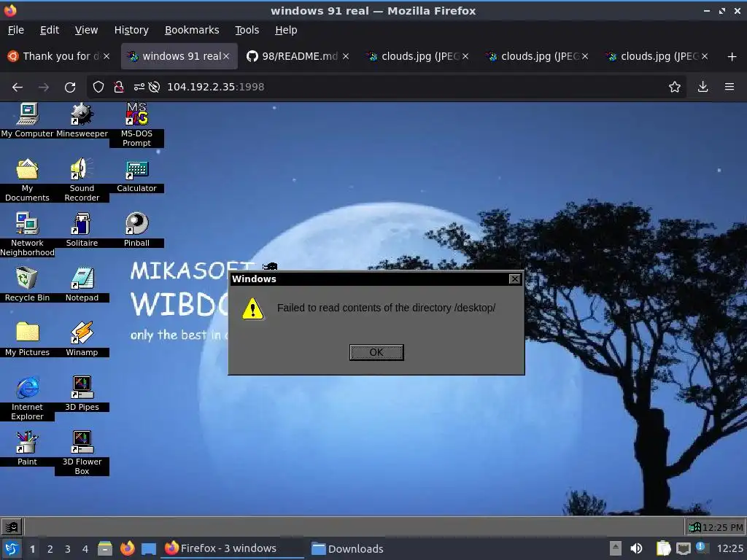
Task: Open a new Firefox tab
Action: tap(732, 57)
